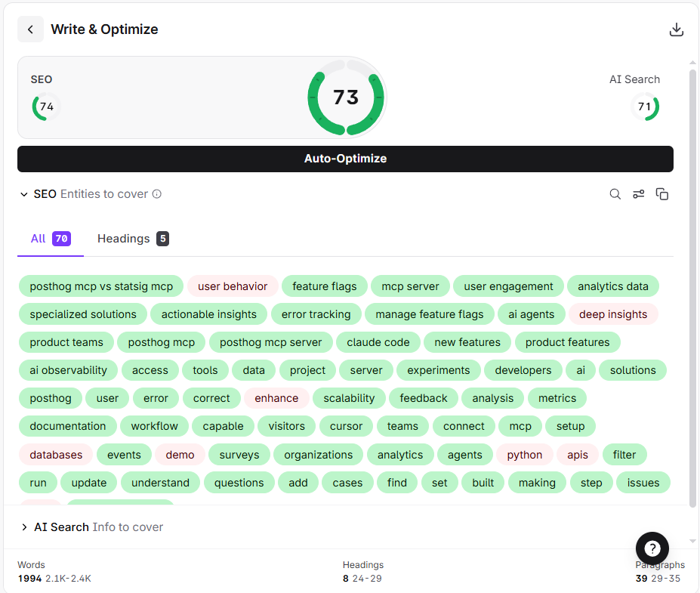Click the 'issues' chip
This screenshot has height=593, width=700.
[x=643, y=483]
